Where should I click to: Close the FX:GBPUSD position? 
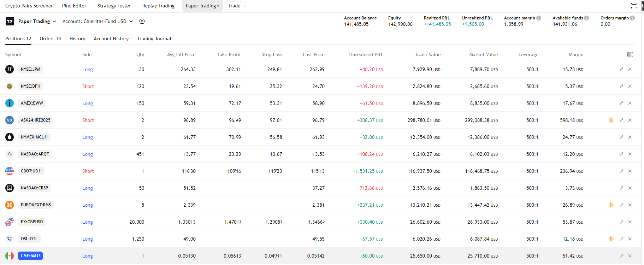pyautogui.click(x=630, y=222)
